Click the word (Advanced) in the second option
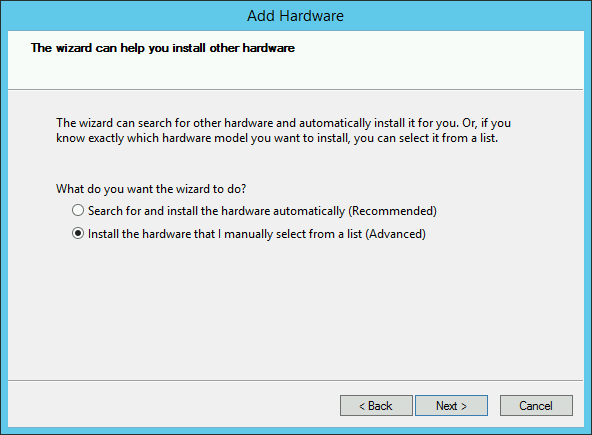This screenshot has width=592, height=435. point(395,234)
